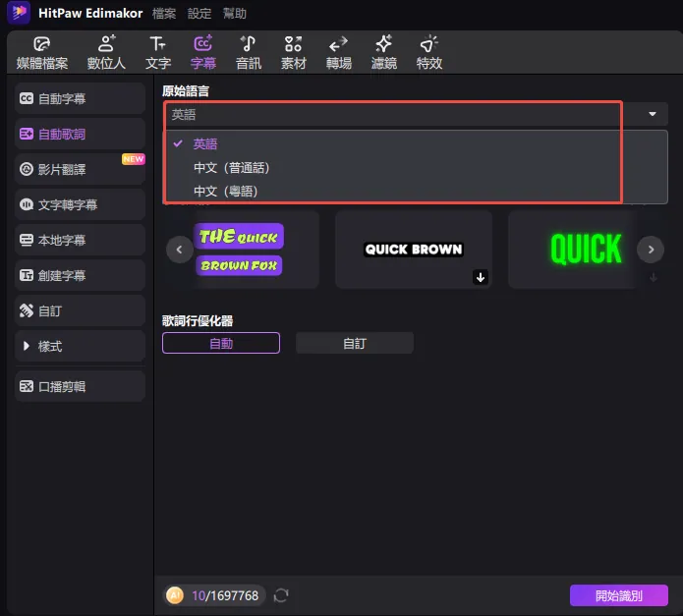Select 自動歌詞 in the sidebar
The width and height of the screenshot is (683, 616).
pyautogui.click(x=81, y=134)
